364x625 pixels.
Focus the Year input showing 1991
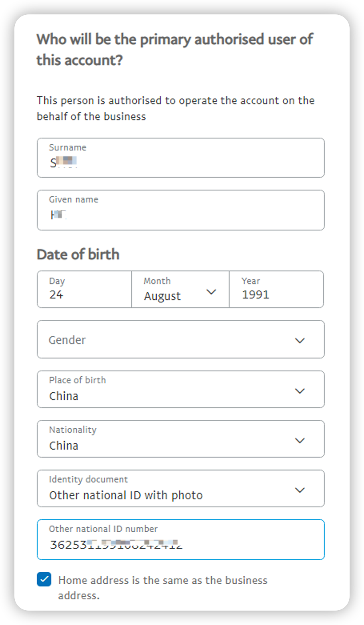(276, 294)
